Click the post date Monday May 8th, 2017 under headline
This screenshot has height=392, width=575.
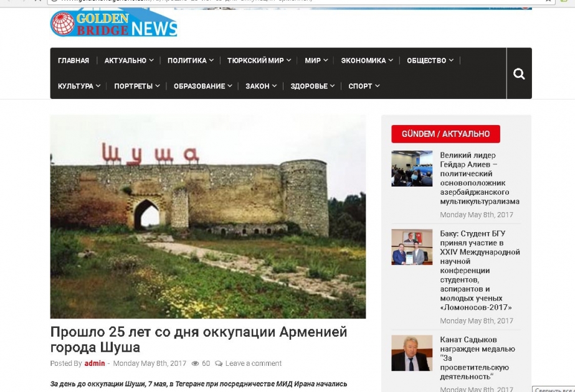tap(150, 363)
